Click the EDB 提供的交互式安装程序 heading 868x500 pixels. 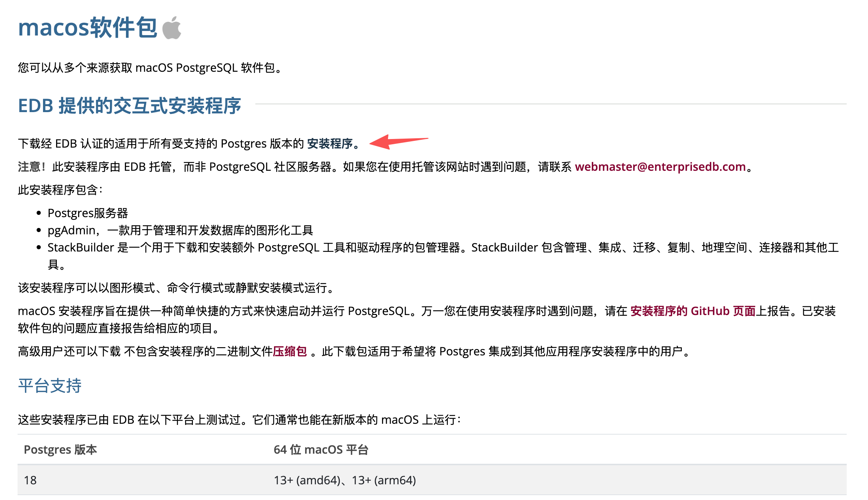tap(129, 106)
